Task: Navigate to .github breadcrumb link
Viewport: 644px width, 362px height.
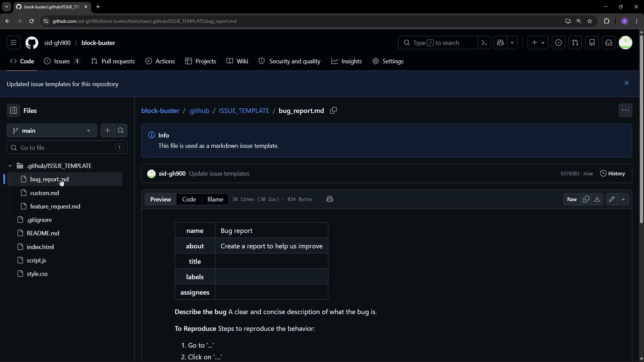Action: point(199,111)
